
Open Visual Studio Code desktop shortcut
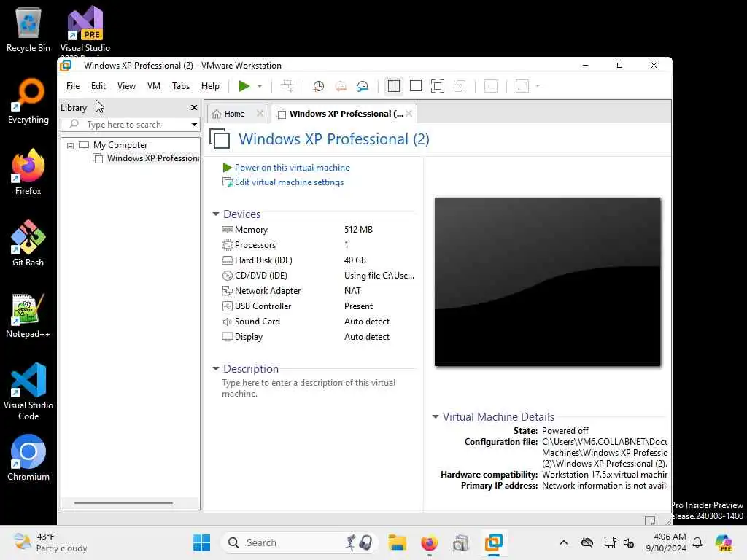28,392
